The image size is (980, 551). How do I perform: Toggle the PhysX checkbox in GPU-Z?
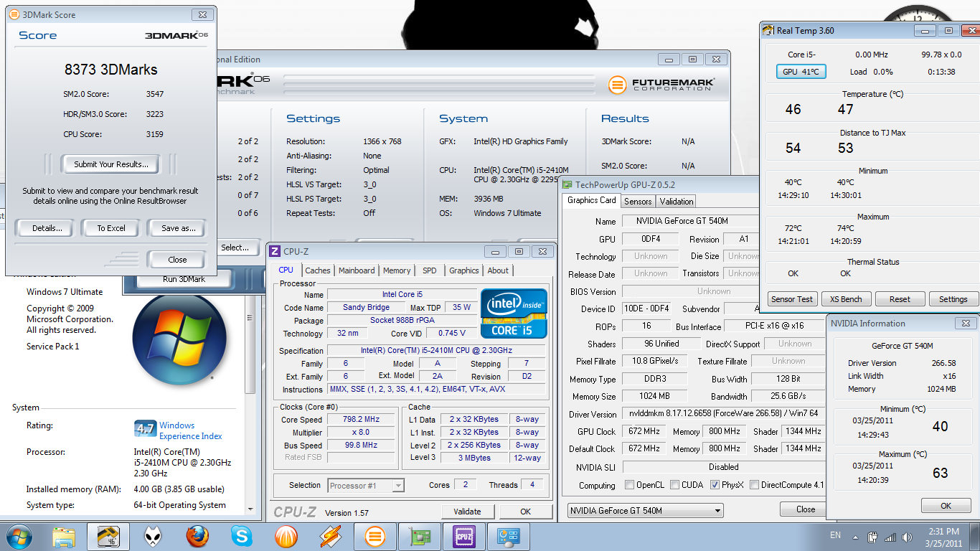[715, 485]
